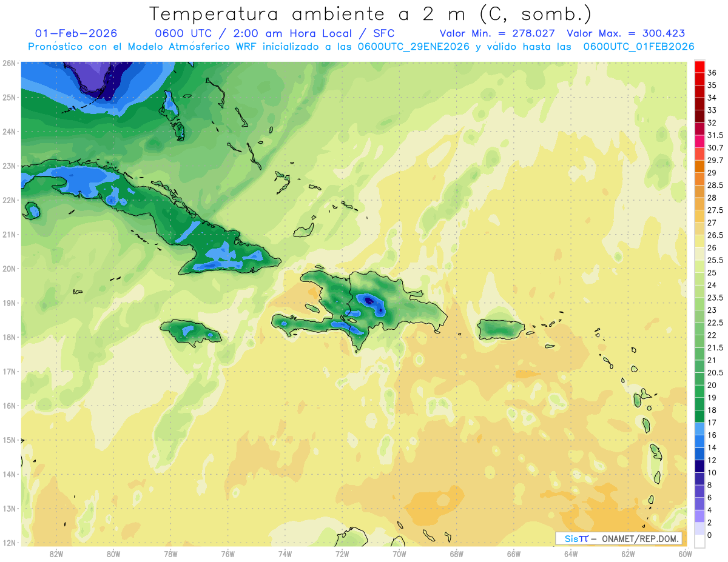The height and width of the screenshot is (562, 728).
Task: Click the 12N latitude axis label
Action: point(9,543)
